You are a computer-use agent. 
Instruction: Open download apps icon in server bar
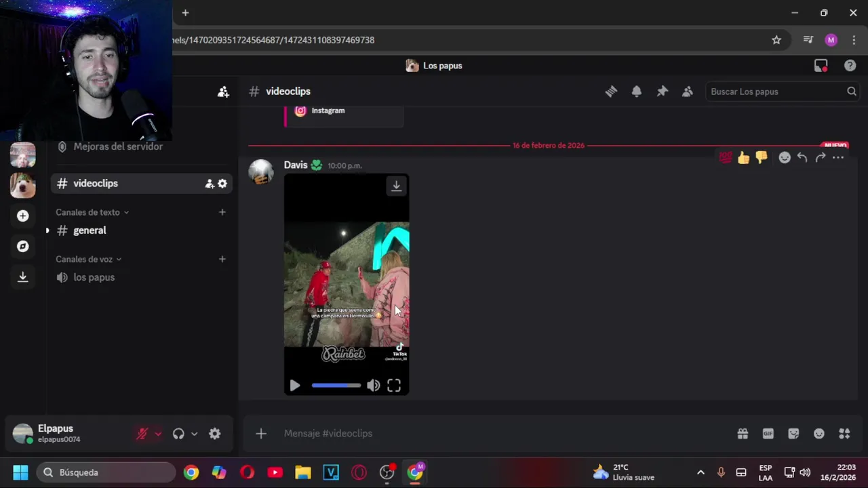(x=22, y=277)
